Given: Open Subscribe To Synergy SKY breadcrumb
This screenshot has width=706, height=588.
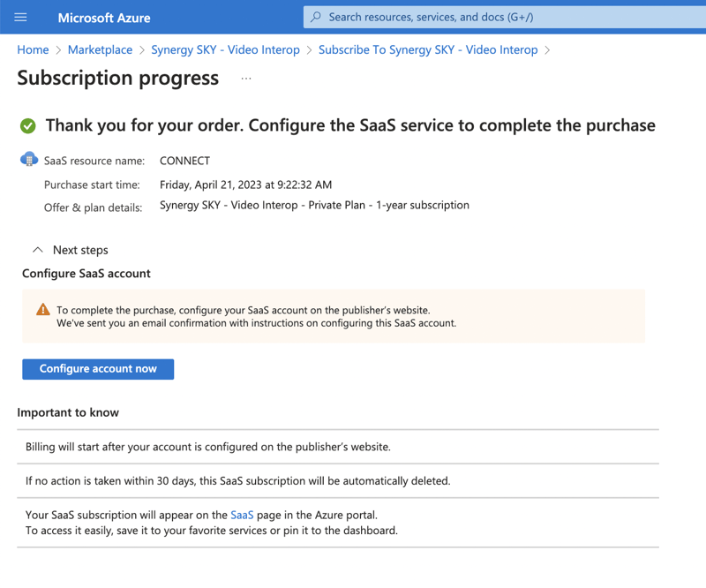Looking at the screenshot, I should coord(428,49).
